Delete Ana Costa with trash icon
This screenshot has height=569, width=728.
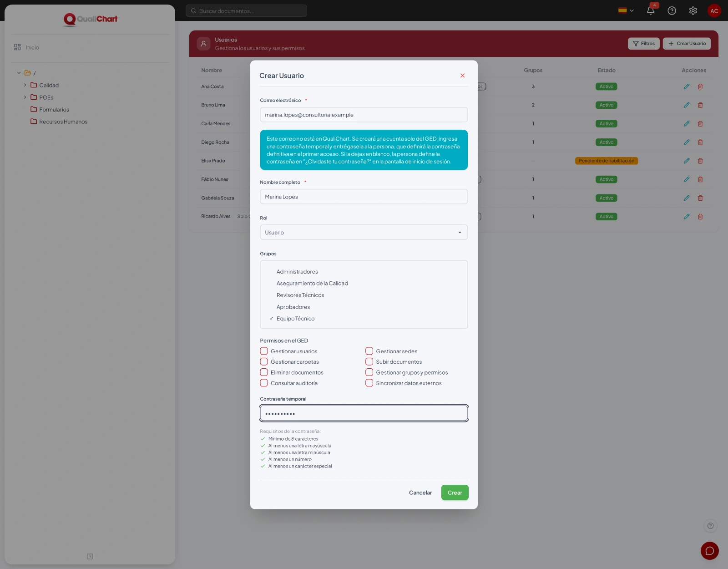700,86
